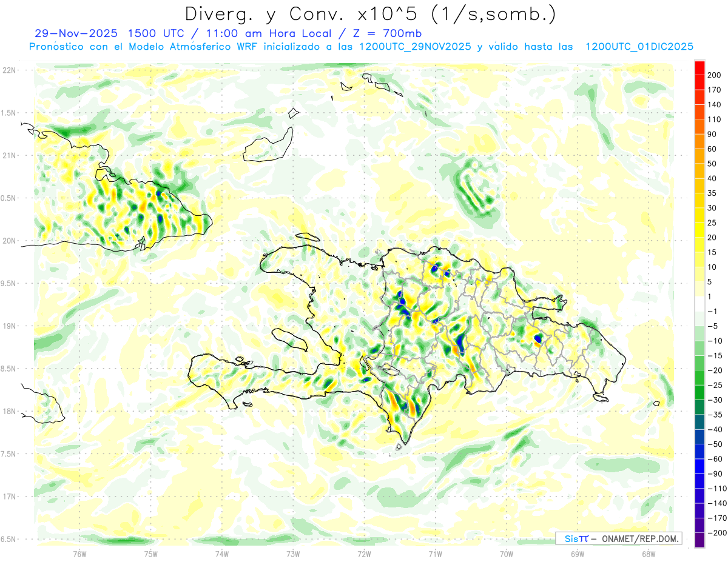
Task: Click the 70W longitude label
Action: point(506,554)
